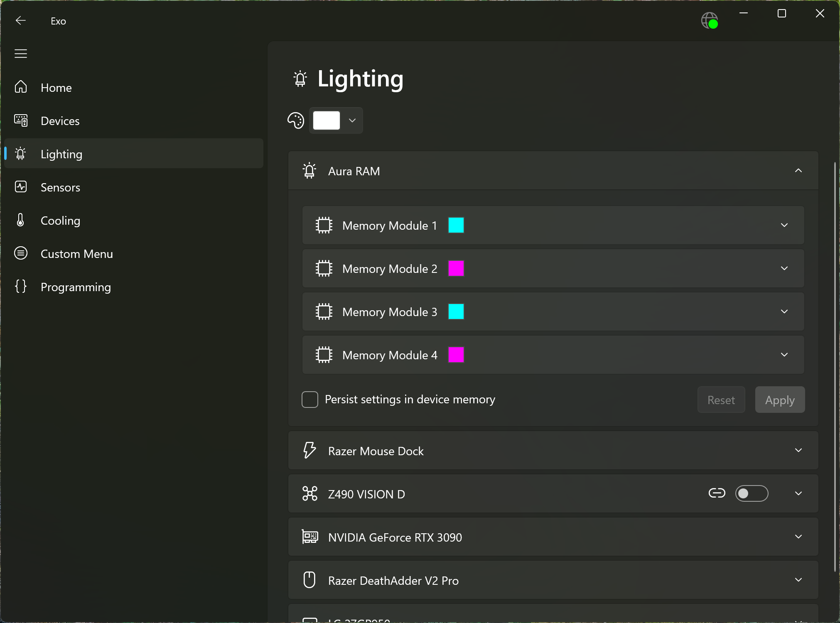840x623 pixels.
Task: Enable the Z490 VISION D toggle switch
Action: point(750,493)
